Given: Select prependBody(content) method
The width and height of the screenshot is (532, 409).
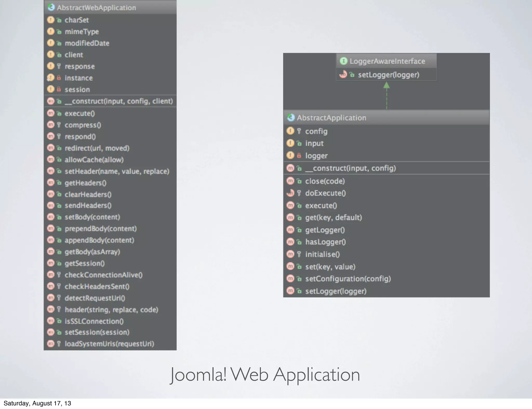Looking at the screenshot, I should click(x=110, y=228).
